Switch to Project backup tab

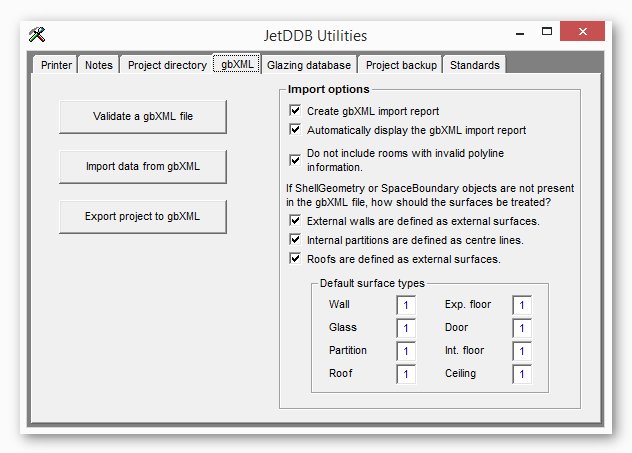click(401, 65)
